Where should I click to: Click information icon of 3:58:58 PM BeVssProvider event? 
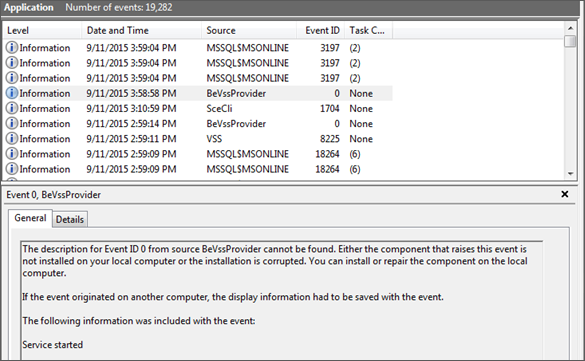(x=12, y=93)
